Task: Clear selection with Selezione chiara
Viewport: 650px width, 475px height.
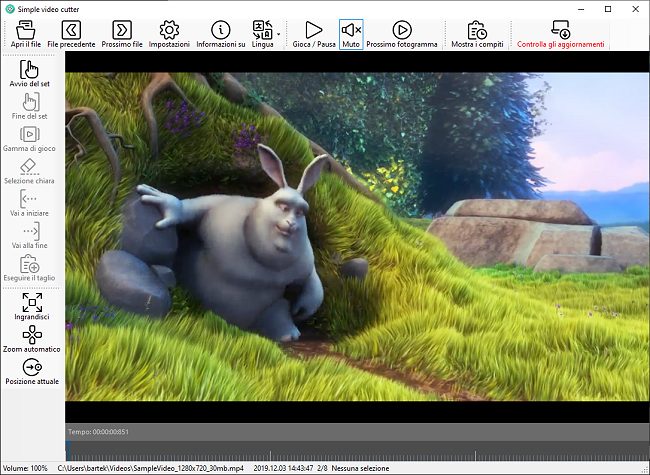Action: [x=29, y=171]
